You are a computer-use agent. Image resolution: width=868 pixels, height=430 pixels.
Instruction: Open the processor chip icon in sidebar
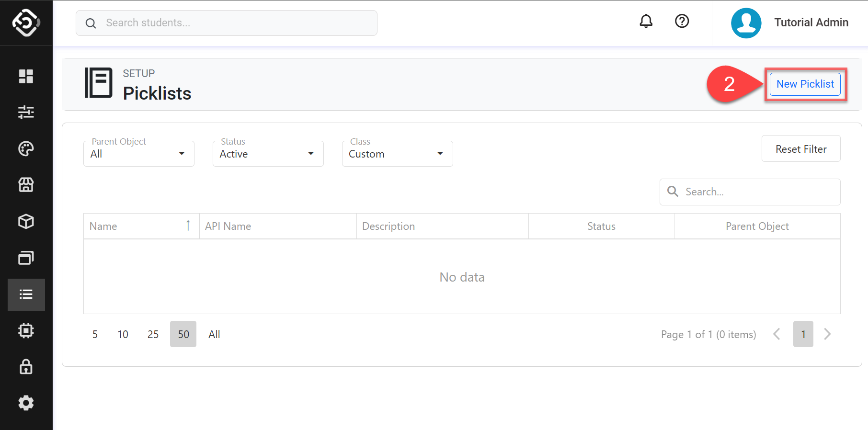click(26, 330)
